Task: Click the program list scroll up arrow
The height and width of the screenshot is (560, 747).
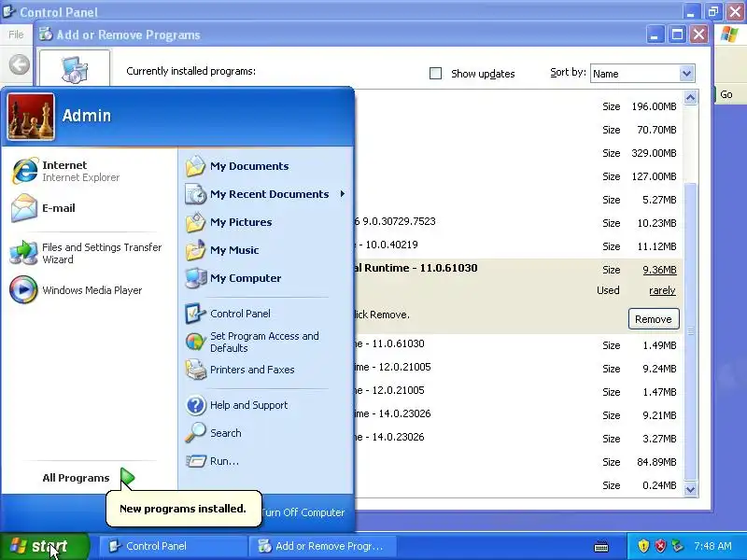Action: click(690, 98)
